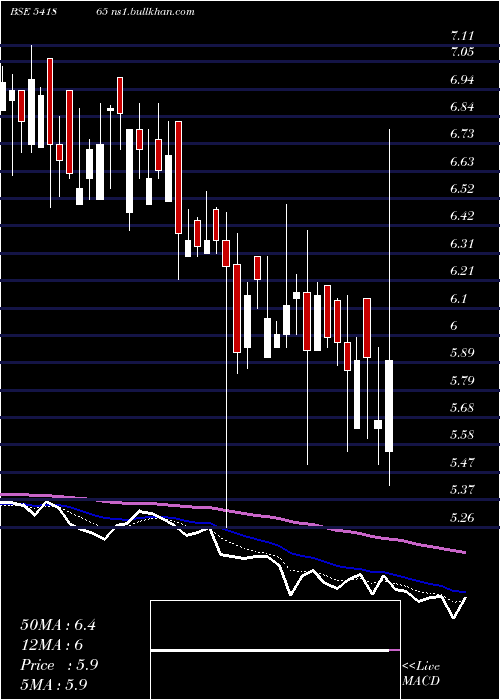Click the last white candlestick body
The width and height of the screenshot is (500, 700).
click(x=389, y=406)
